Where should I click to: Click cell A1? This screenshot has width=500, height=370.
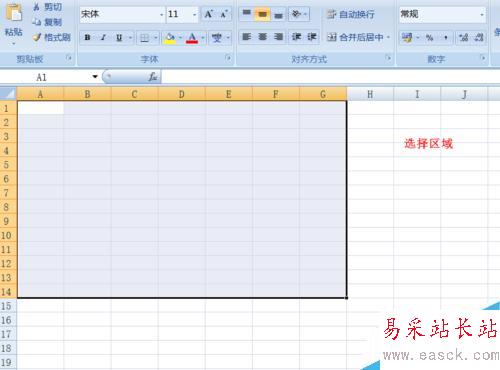click(40, 108)
